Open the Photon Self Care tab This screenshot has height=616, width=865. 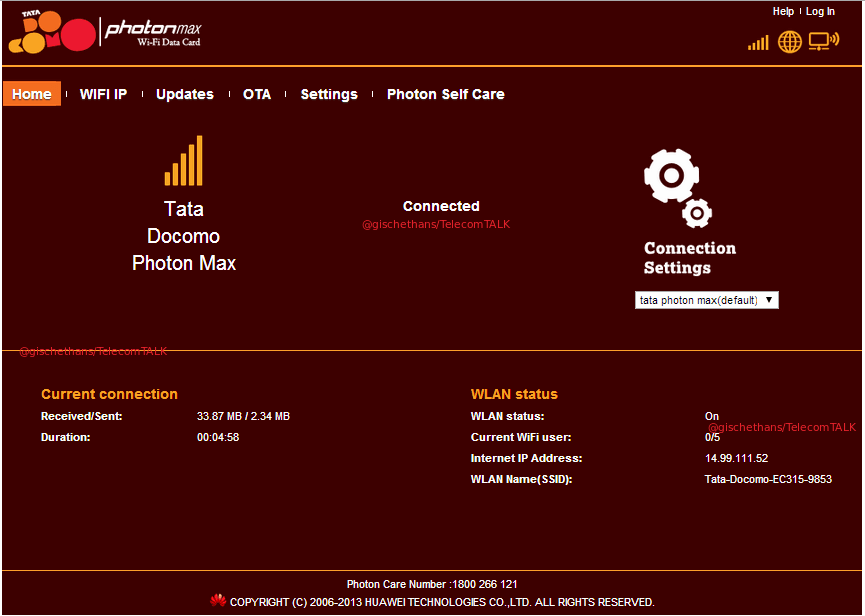tap(446, 94)
